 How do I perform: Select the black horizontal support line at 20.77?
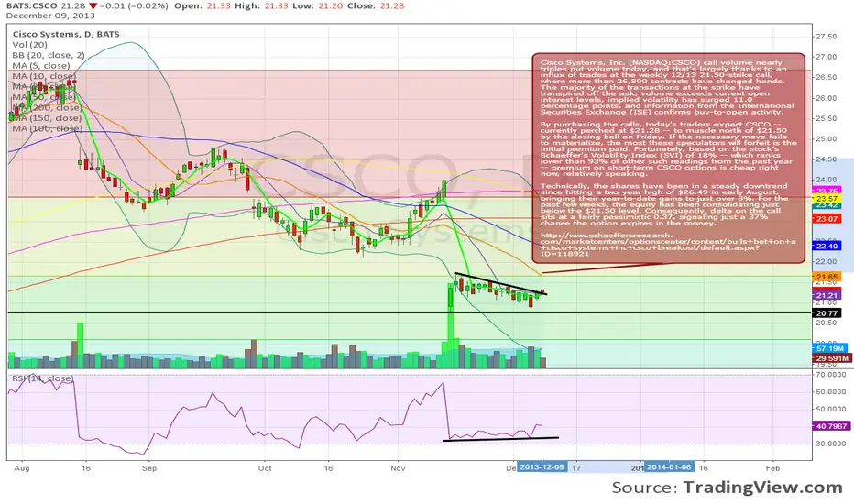(410, 312)
